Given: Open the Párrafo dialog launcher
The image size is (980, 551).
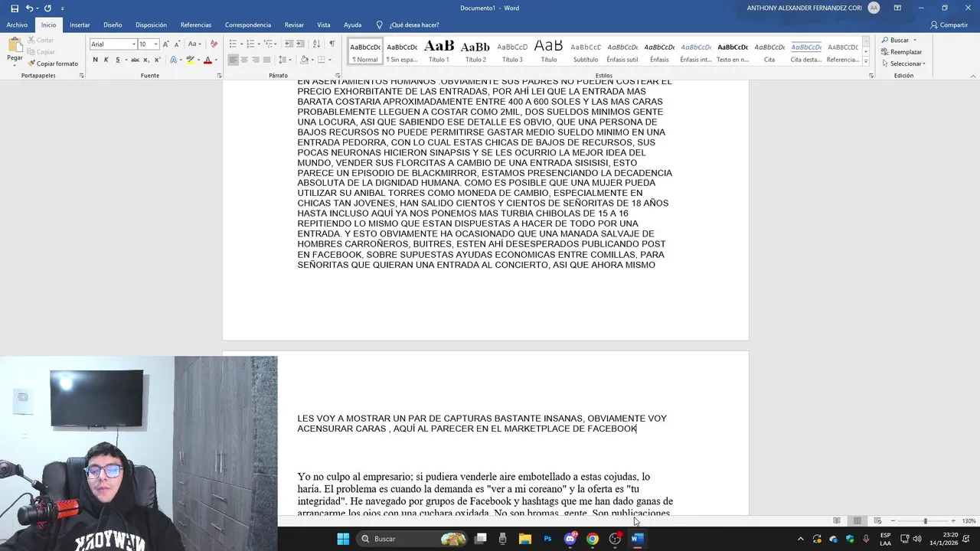Looking at the screenshot, I should [x=339, y=76].
